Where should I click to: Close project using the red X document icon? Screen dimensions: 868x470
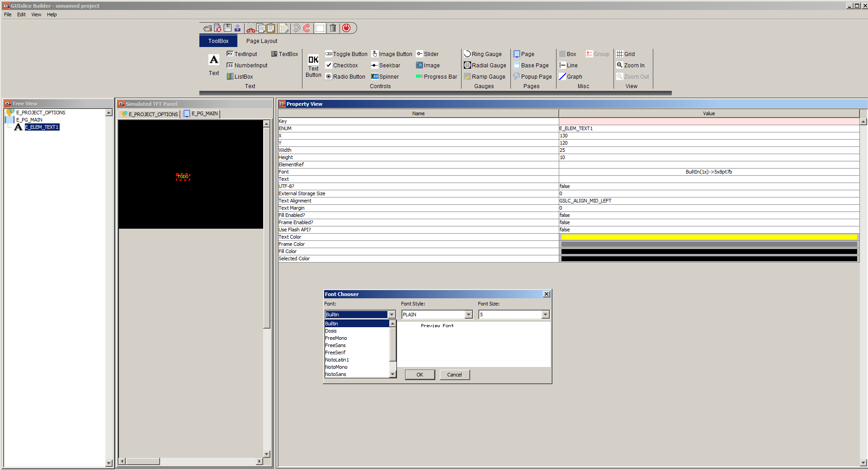(217, 28)
